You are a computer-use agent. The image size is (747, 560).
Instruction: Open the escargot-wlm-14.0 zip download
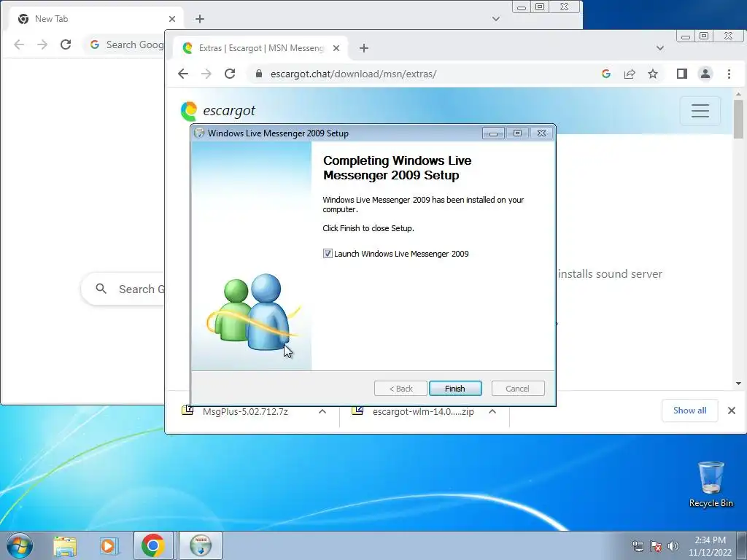[x=423, y=411]
